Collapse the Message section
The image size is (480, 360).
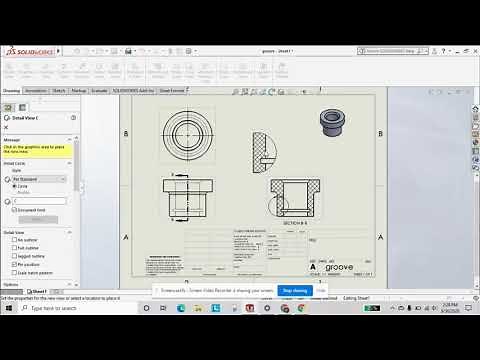tap(69, 139)
